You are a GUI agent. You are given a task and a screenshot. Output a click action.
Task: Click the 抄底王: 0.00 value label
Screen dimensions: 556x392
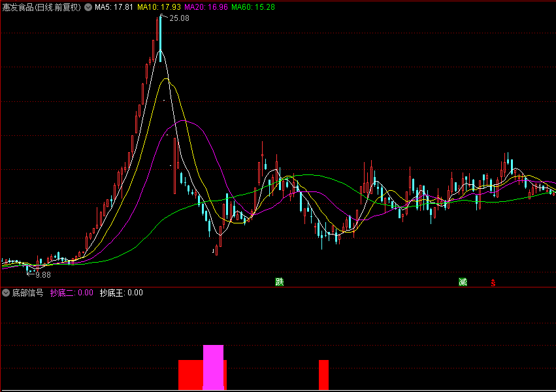coord(122,293)
